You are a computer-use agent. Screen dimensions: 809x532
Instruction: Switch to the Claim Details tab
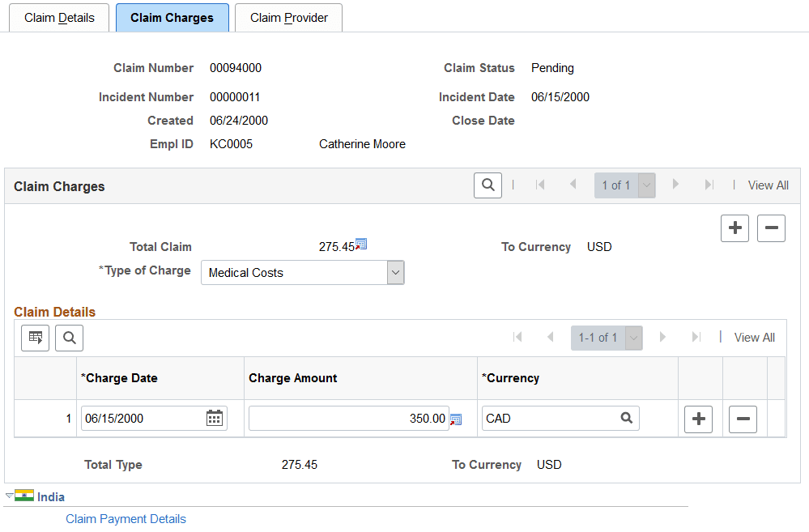(58, 17)
